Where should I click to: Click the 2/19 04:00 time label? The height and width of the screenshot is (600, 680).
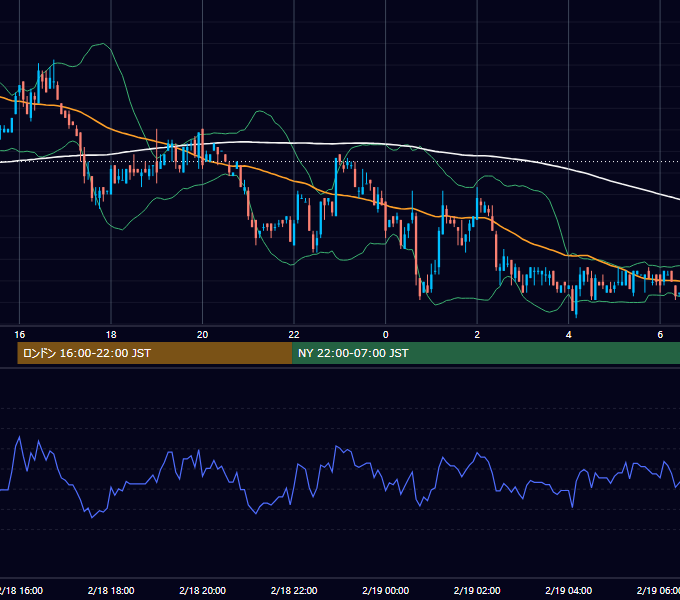point(569,590)
